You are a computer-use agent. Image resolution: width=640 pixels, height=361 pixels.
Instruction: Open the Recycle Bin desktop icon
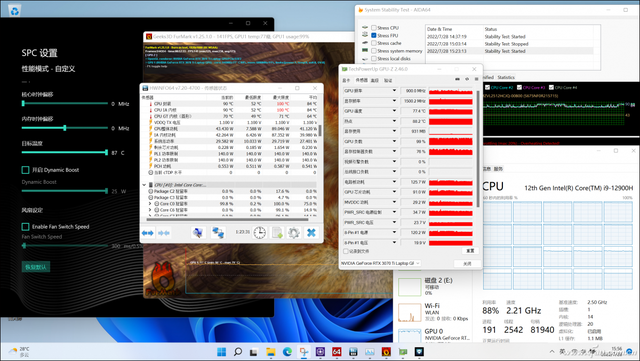(x=15, y=11)
